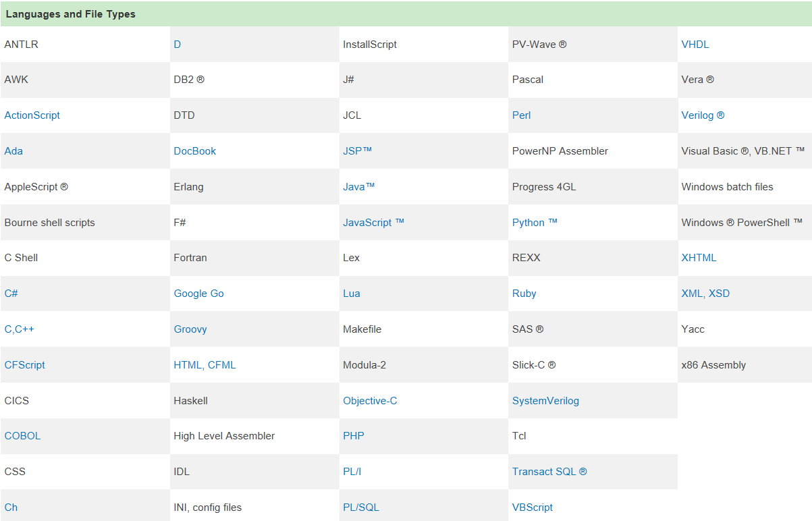
Task: Follow the C# link
Action: [x=11, y=294]
